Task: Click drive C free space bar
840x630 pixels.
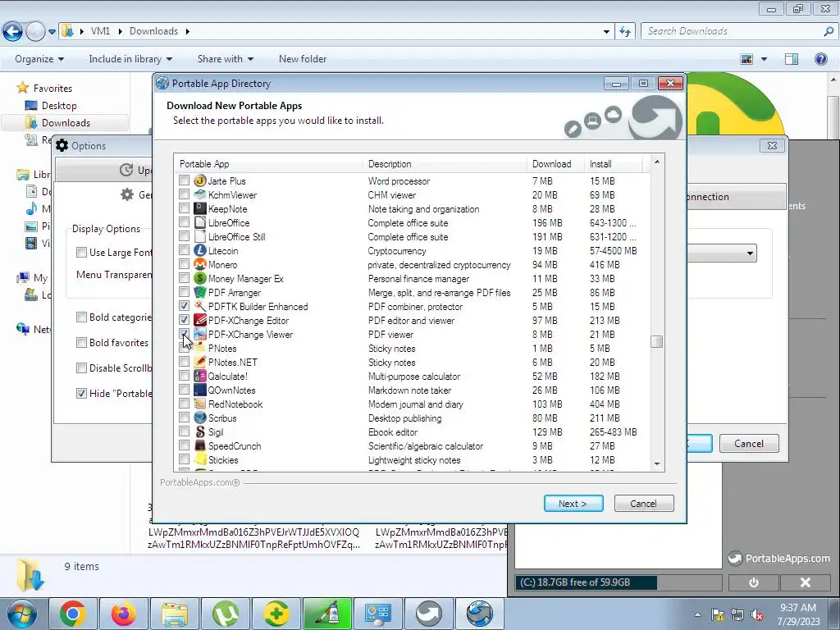Action: pyautogui.click(x=619, y=582)
